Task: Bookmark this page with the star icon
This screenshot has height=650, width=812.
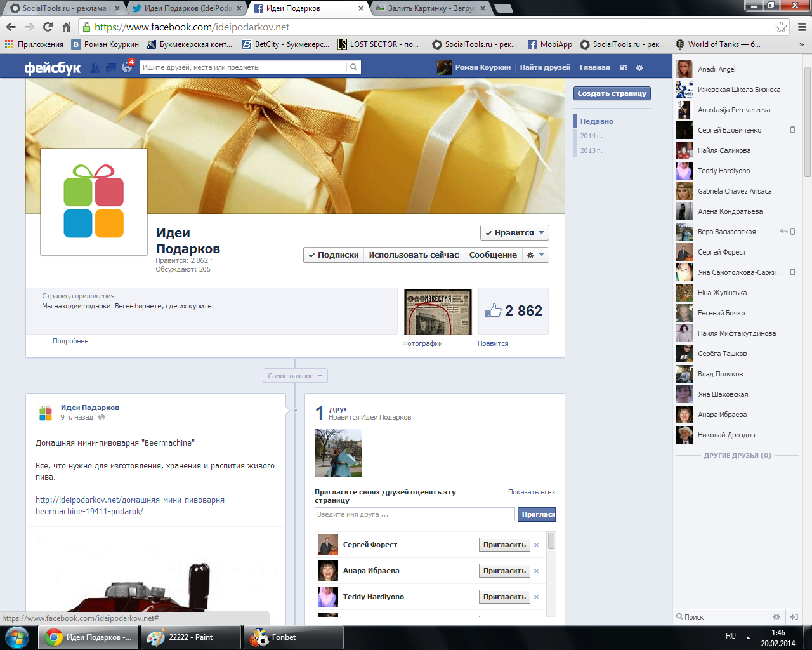Action: click(782, 27)
